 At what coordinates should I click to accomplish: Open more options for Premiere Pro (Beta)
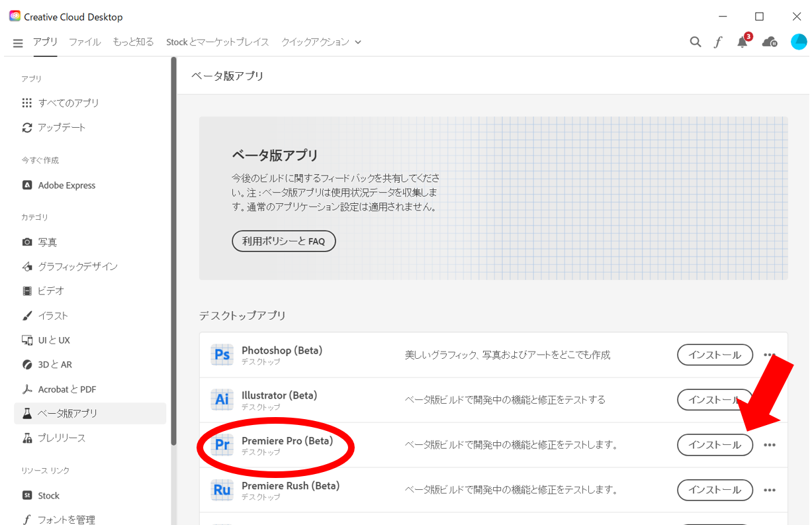click(x=769, y=445)
